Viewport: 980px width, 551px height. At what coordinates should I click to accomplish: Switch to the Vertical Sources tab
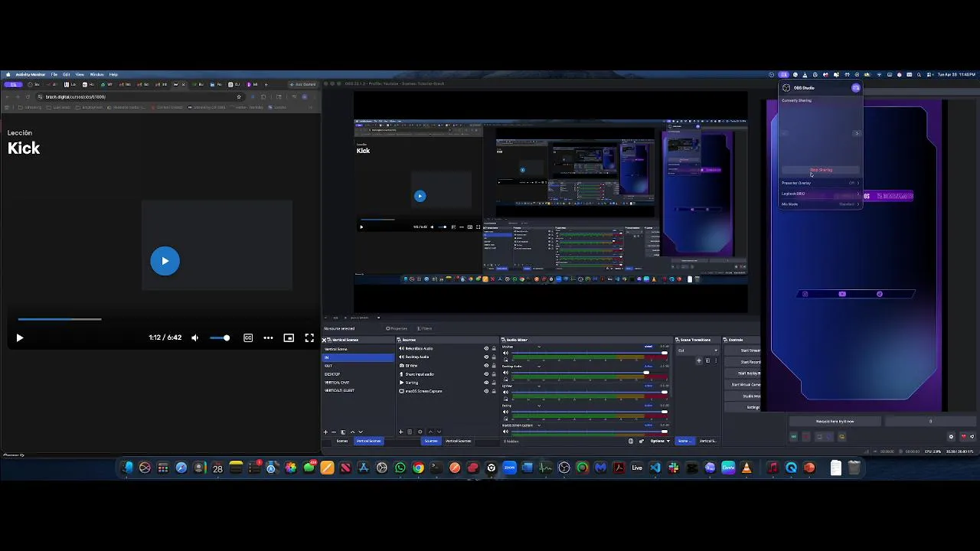coord(459,441)
